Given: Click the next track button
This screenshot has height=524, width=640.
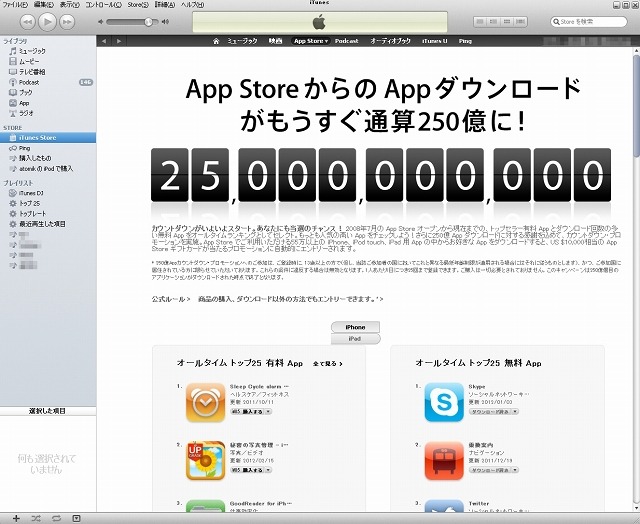Looking at the screenshot, I should click(67, 22).
